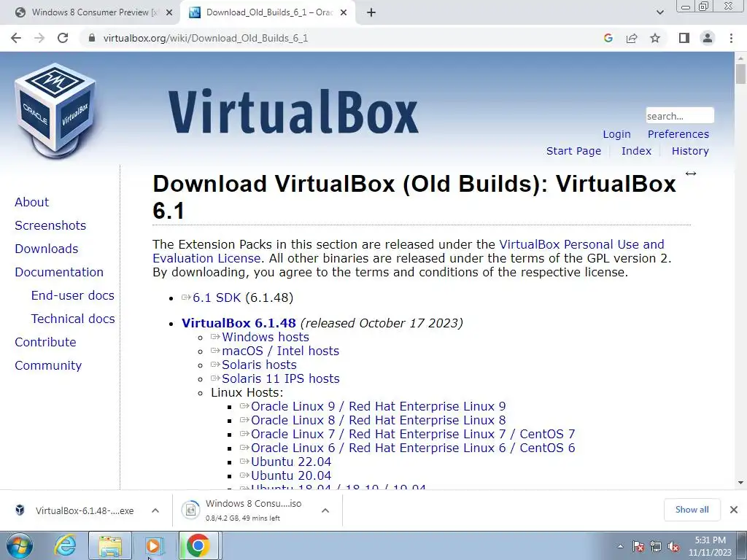Click the VirtualBox cube logo

click(55, 110)
